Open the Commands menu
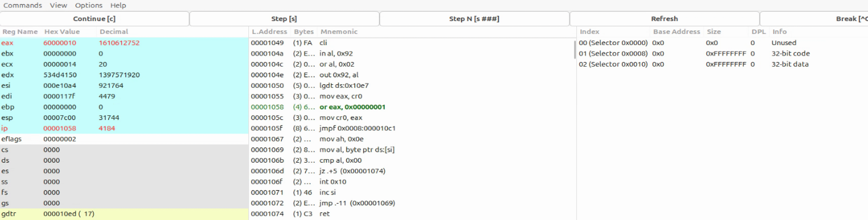The width and height of the screenshot is (868, 220). point(23,5)
